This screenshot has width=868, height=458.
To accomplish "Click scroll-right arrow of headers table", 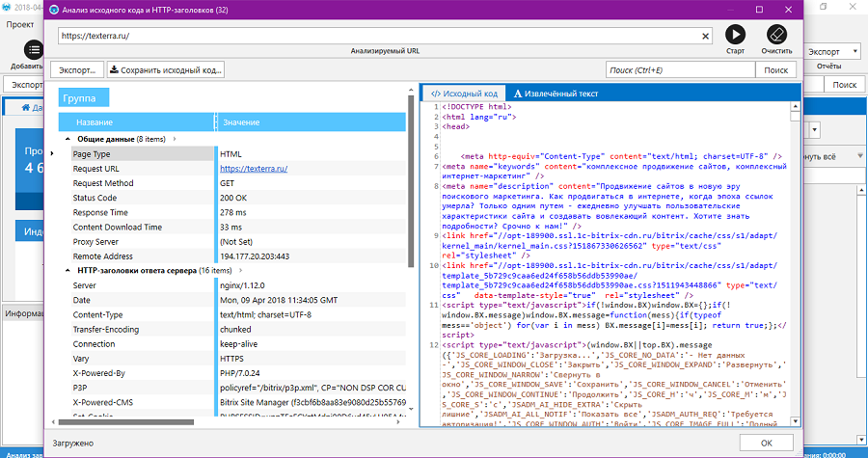I will click(398, 422).
